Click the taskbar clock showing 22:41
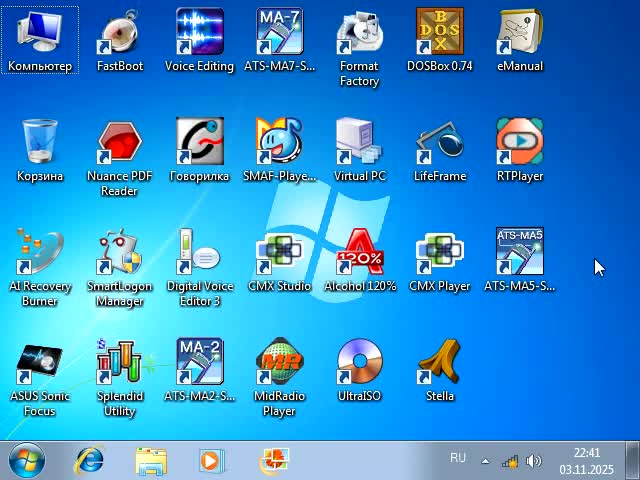 tap(586, 461)
